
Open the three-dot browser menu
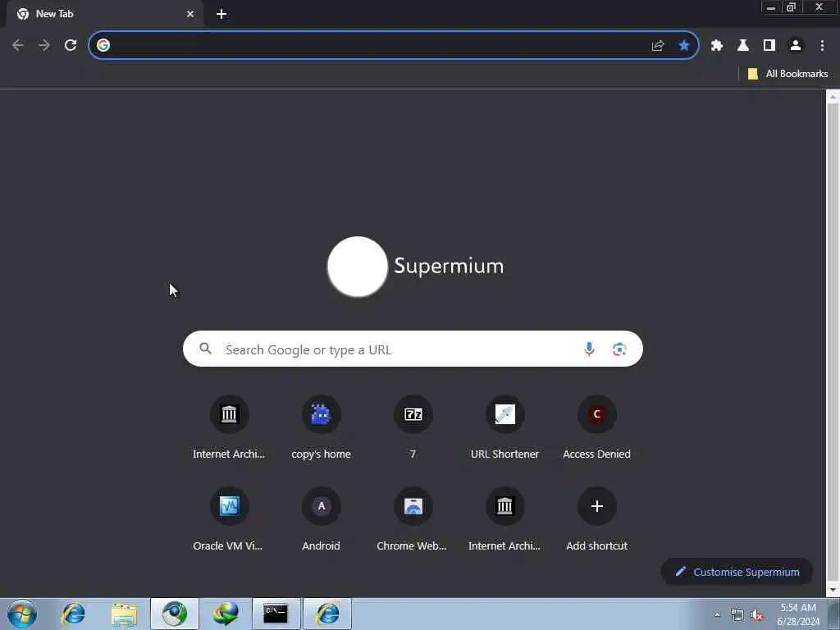[822, 46]
